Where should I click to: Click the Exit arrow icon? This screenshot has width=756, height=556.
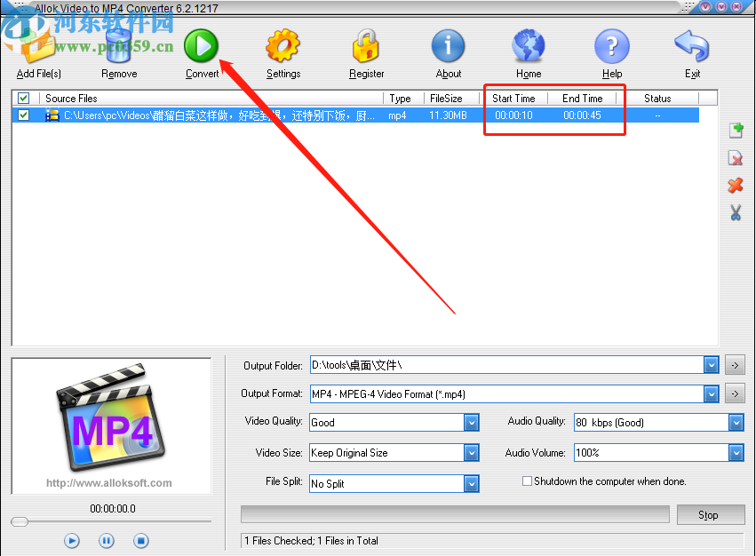point(692,46)
